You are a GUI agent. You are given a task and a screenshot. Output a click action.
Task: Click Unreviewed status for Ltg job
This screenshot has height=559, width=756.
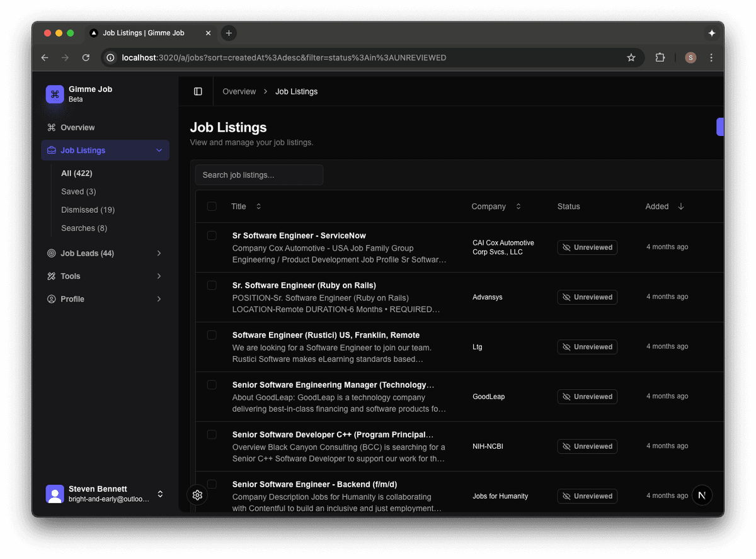point(587,347)
